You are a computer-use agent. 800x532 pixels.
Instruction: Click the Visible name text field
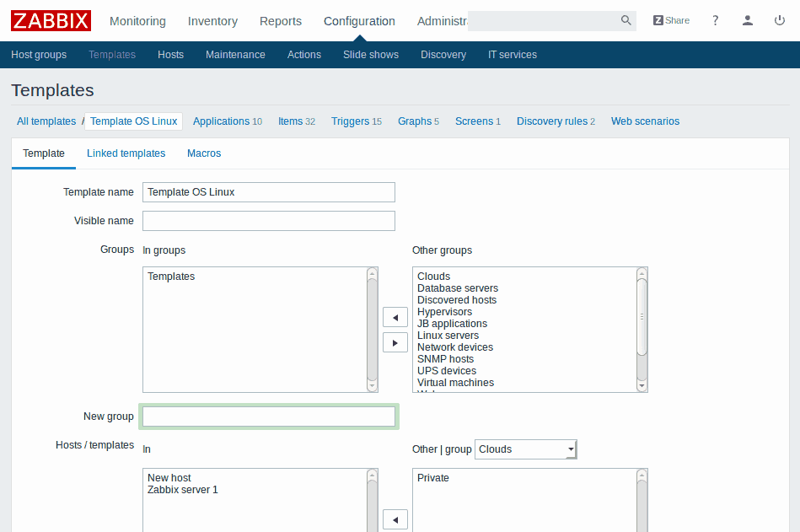coord(268,221)
